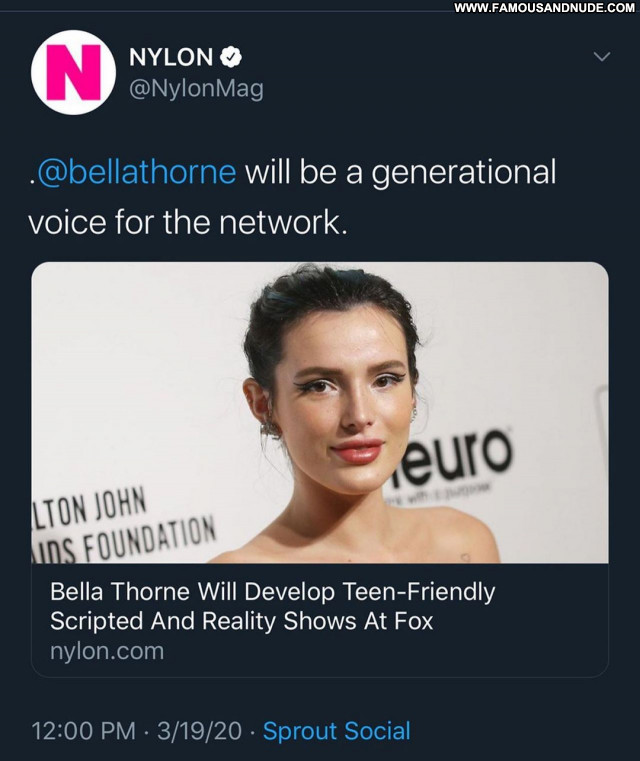Open the Sprout Social source link
The image size is (640, 761).
pos(336,731)
